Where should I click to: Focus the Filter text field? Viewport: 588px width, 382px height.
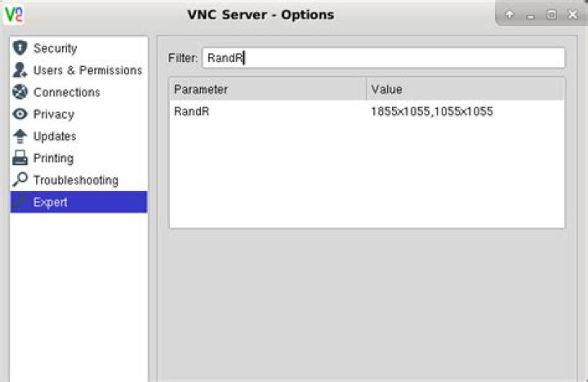pyautogui.click(x=383, y=58)
